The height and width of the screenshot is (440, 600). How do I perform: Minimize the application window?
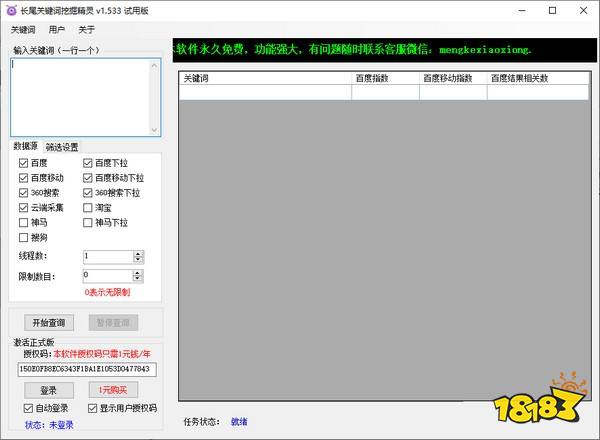[x=522, y=11]
